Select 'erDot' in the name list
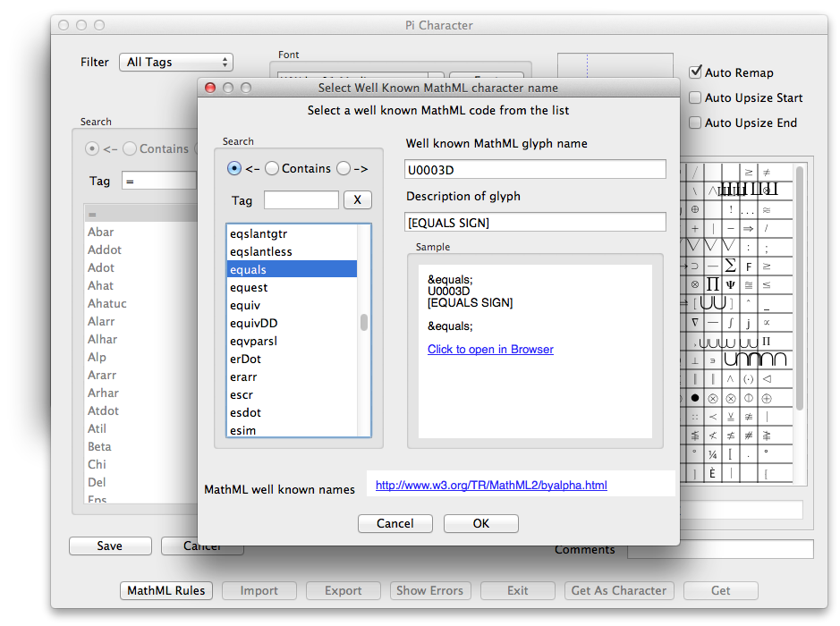 292,359
